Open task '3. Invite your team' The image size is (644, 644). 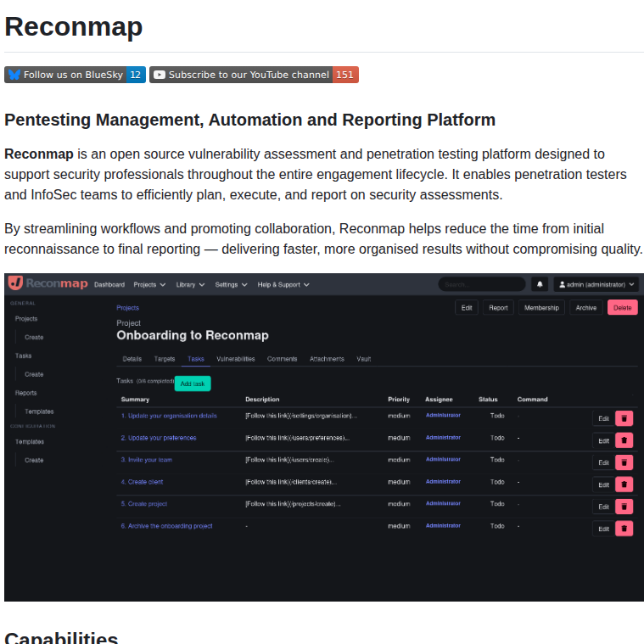pos(147,460)
